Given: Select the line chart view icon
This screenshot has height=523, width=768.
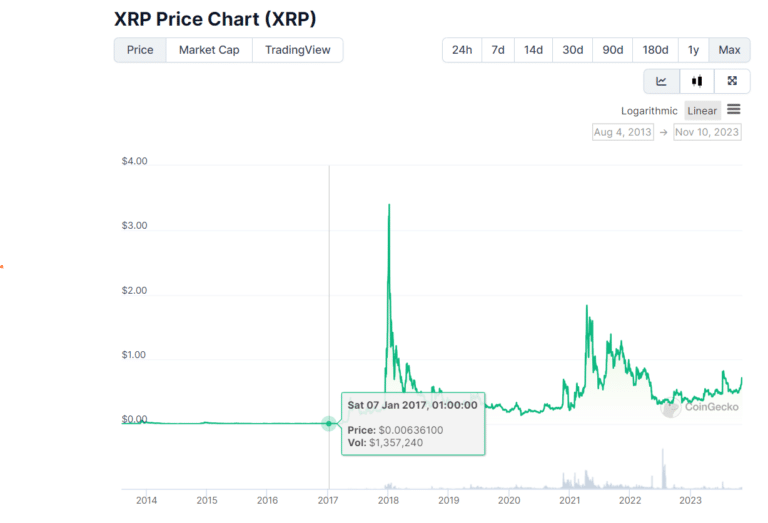Looking at the screenshot, I should point(662,81).
